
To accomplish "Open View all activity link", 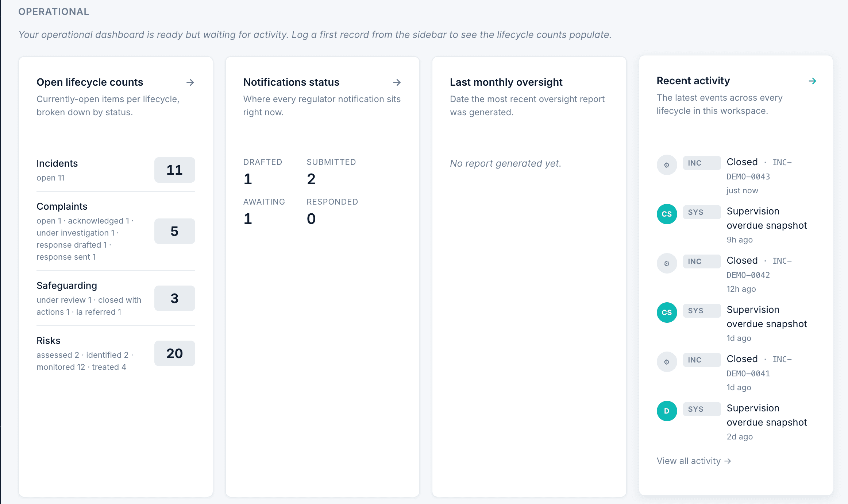I will [x=694, y=461].
